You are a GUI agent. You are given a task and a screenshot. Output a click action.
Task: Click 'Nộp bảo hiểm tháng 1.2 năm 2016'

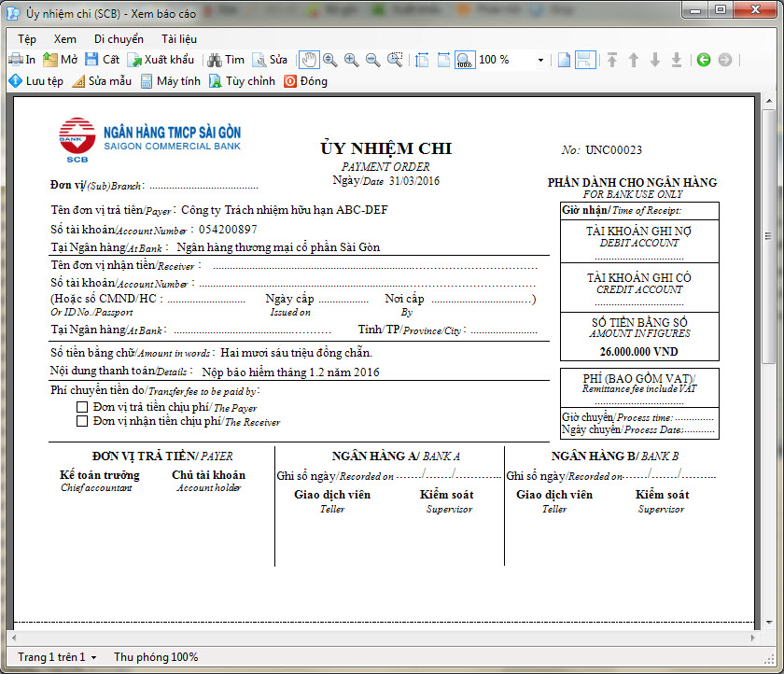(290, 372)
